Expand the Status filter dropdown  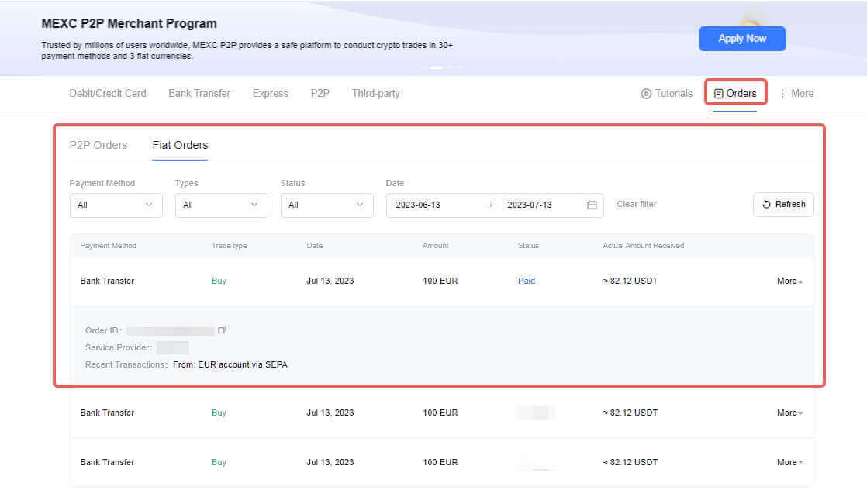point(326,205)
